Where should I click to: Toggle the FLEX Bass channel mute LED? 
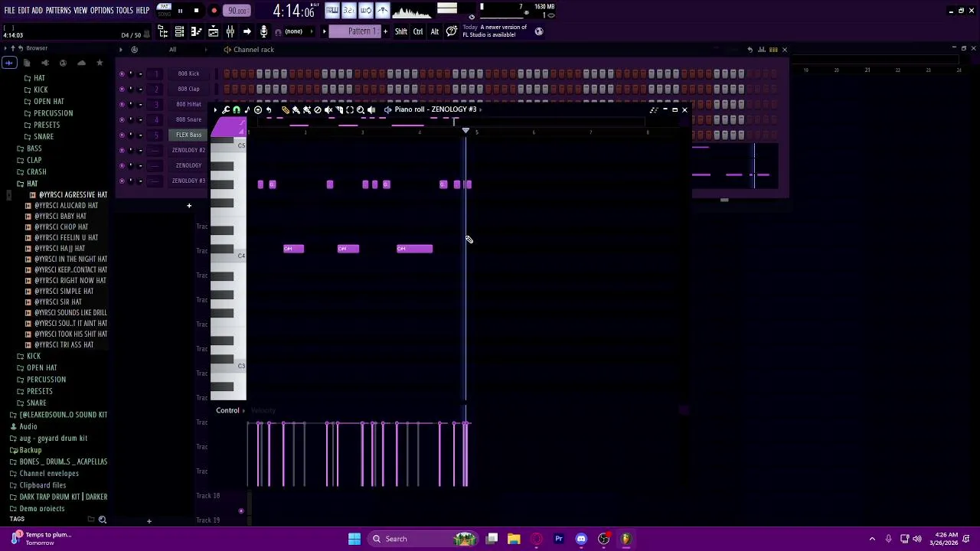coord(122,135)
